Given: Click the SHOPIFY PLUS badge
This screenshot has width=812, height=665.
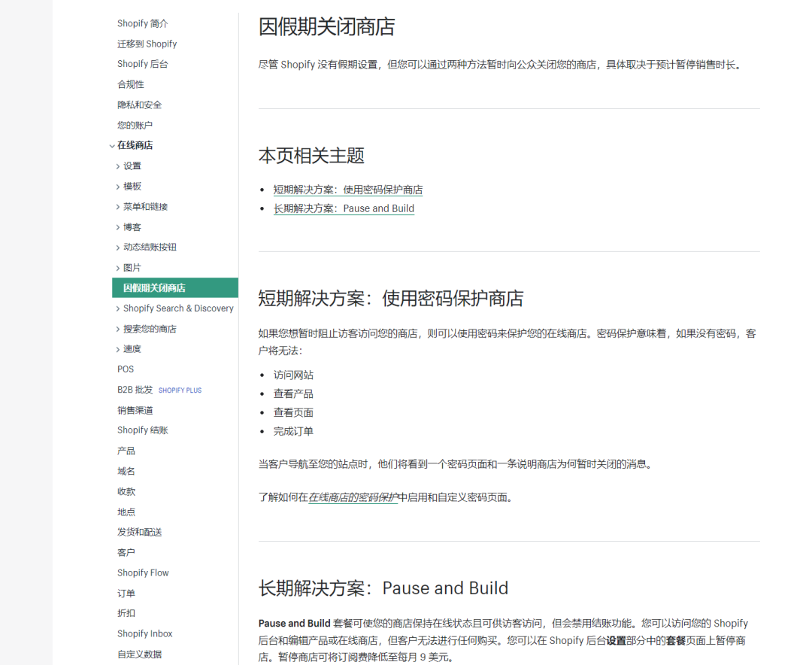Looking at the screenshot, I should coord(180,390).
